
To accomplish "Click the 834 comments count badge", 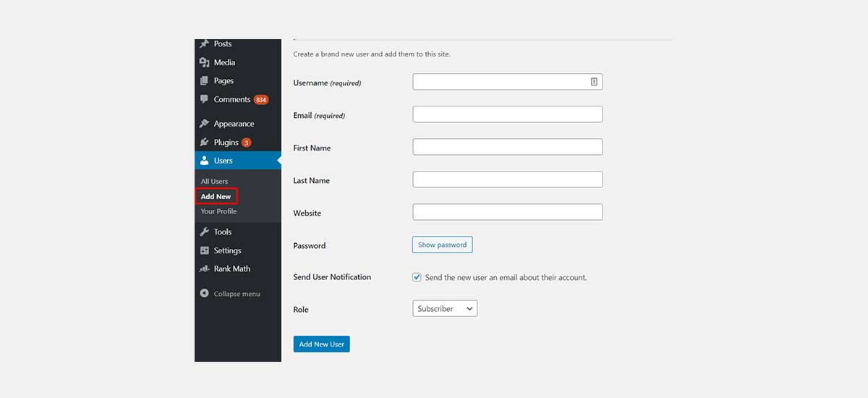I will [x=261, y=100].
